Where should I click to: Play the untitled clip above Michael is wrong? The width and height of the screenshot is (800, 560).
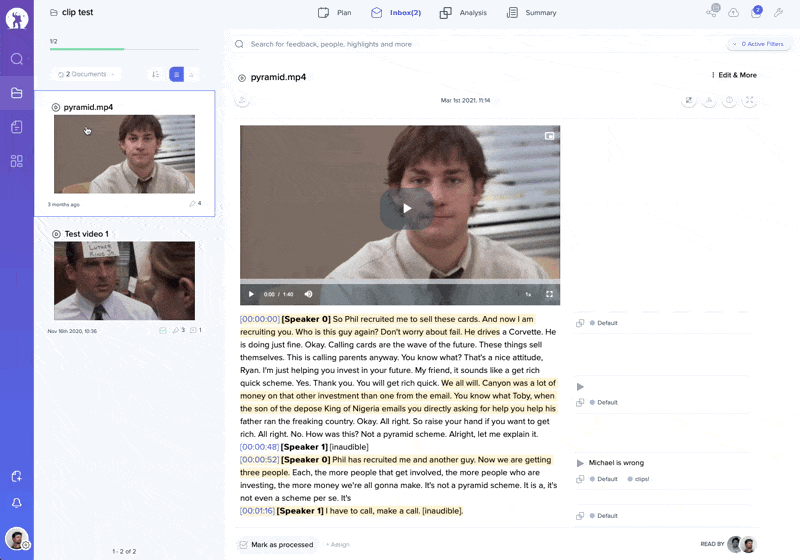click(x=580, y=387)
